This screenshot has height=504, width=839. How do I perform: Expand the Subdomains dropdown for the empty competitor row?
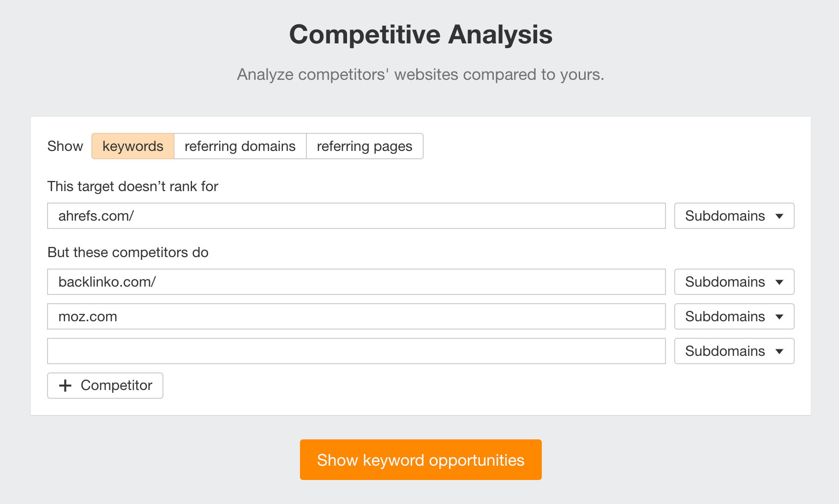[x=734, y=351]
